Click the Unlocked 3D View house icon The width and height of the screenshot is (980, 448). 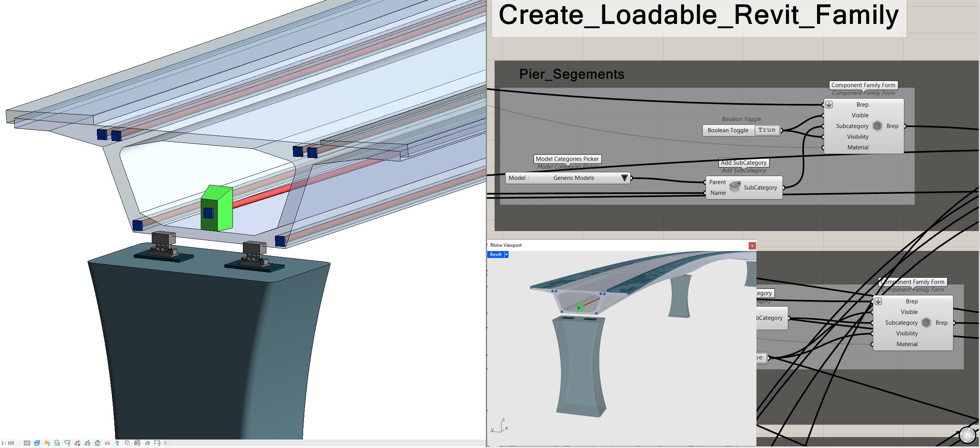(97, 443)
